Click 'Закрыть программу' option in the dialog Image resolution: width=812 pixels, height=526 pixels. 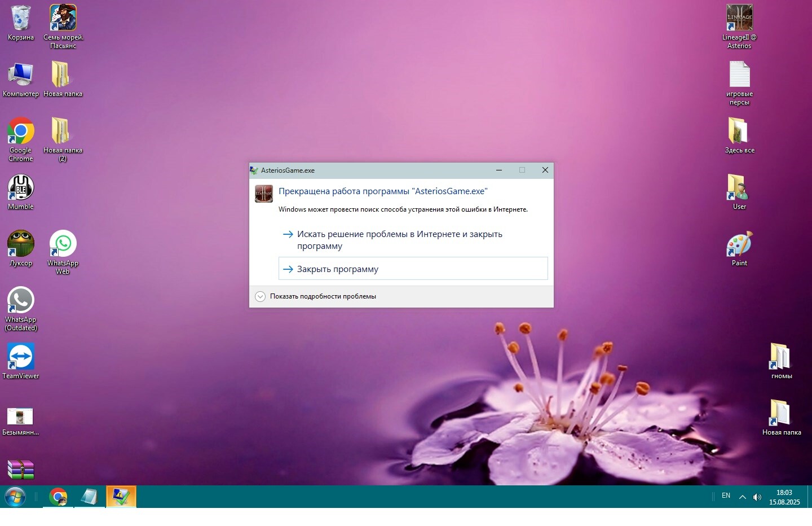(x=413, y=269)
